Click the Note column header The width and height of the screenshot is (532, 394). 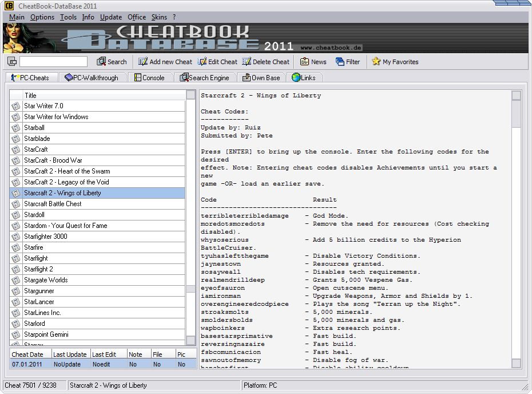pos(139,354)
